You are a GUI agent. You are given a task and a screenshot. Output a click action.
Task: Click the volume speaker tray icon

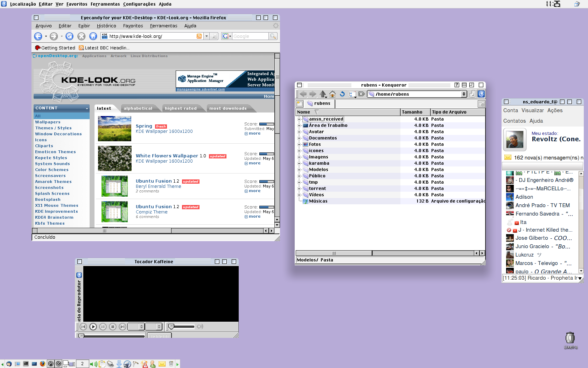pos(94,364)
